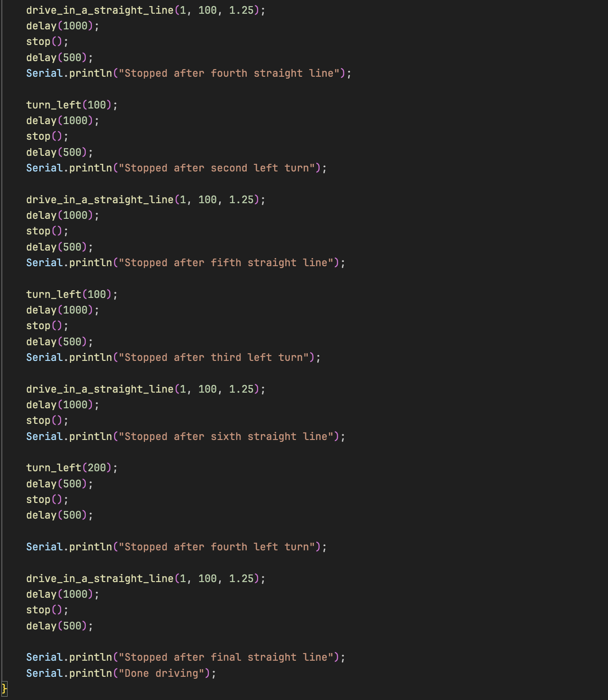The width and height of the screenshot is (608, 700).
Task: Click the "Stopped after second left turn" string
Action: [220, 168]
